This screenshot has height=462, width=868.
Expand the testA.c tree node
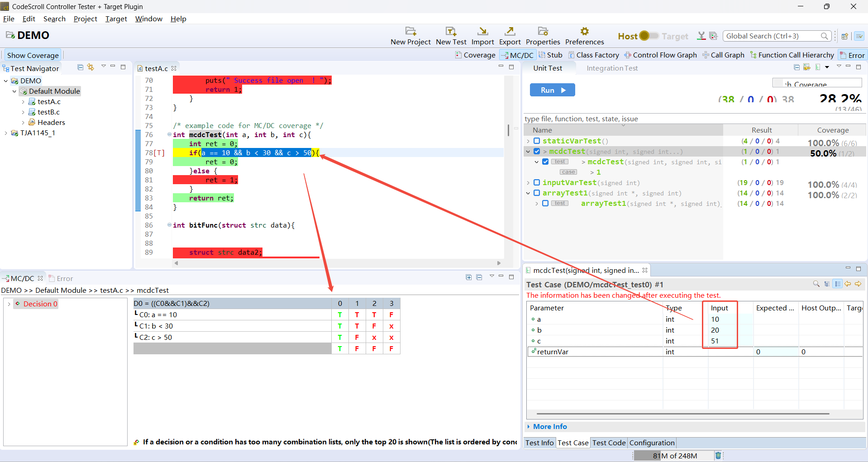23,102
